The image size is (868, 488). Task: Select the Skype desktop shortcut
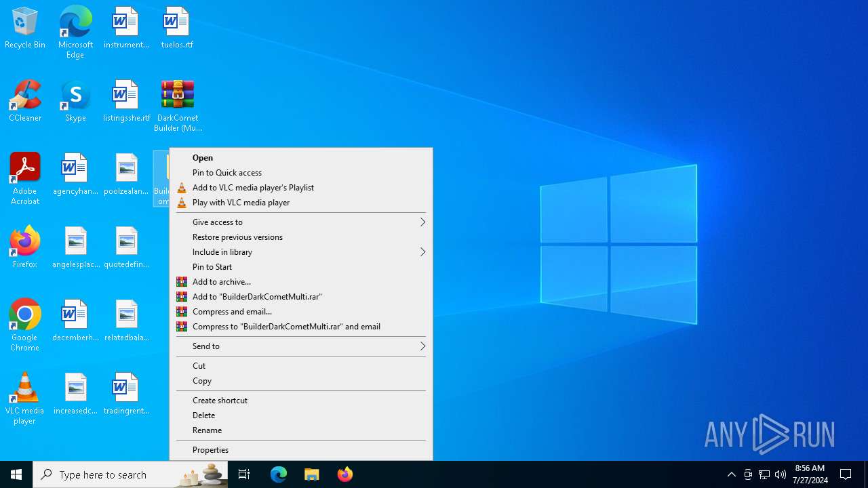[75, 102]
